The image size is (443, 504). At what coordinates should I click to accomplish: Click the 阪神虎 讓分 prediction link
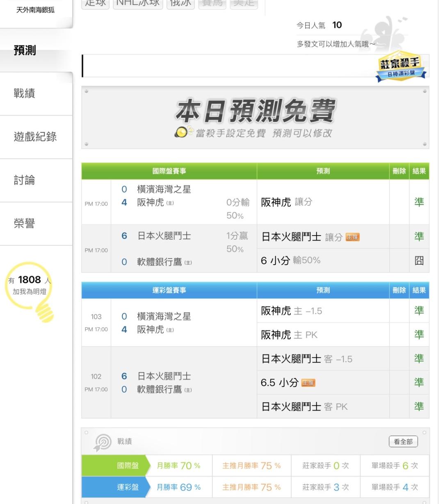[x=286, y=202]
